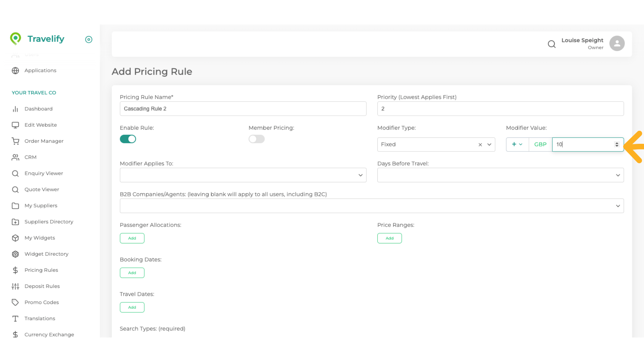Image resolution: width=644 pixels, height=362 pixels.
Task: Click the sidebar collapse target icon
Action: point(89,40)
